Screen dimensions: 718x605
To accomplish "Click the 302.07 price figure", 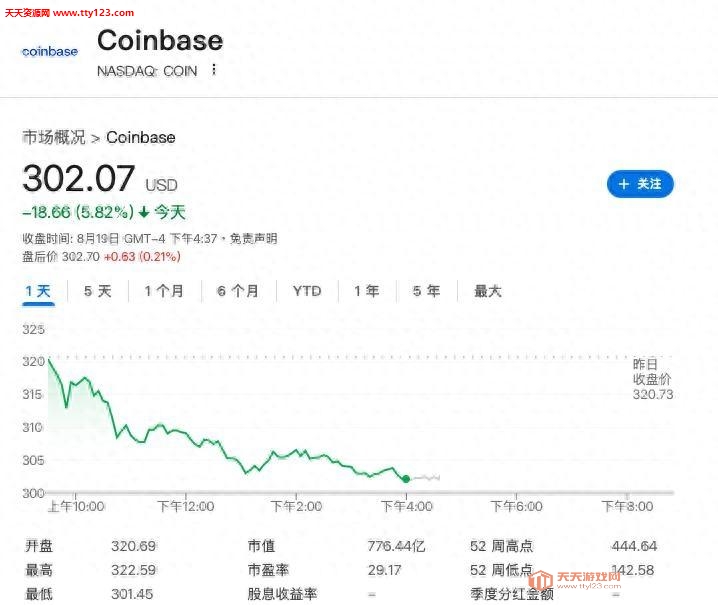I will pyautogui.click(x=79, y=179).
